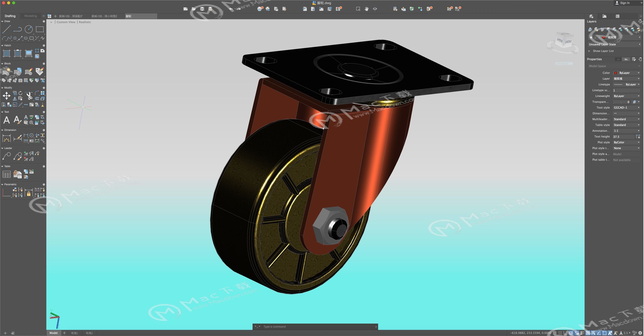
Task: Switch to the 布局2 layout tab
Action: pyautogui.click(x=89, y=333)
